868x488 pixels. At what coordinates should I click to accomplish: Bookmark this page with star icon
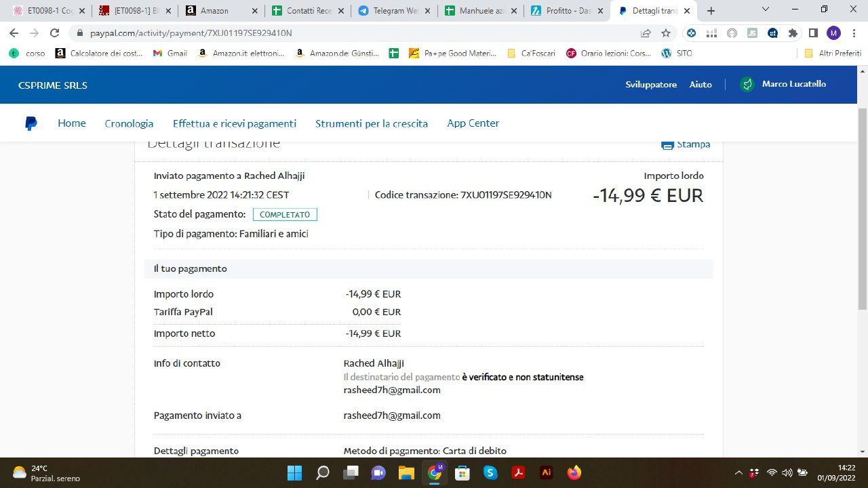point(666,33)
